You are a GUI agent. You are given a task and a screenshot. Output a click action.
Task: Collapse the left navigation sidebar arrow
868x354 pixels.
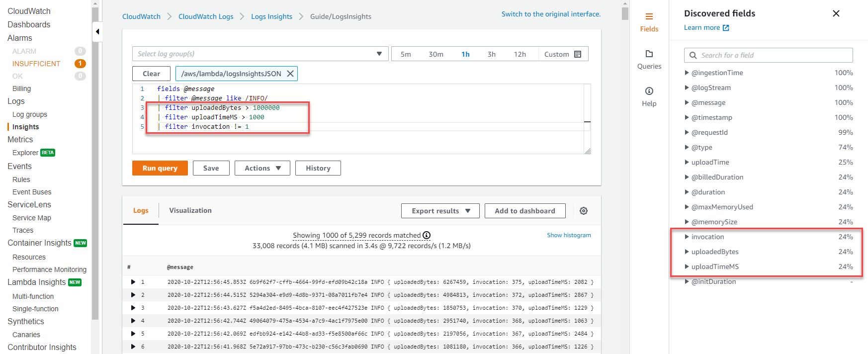(97, 32)
